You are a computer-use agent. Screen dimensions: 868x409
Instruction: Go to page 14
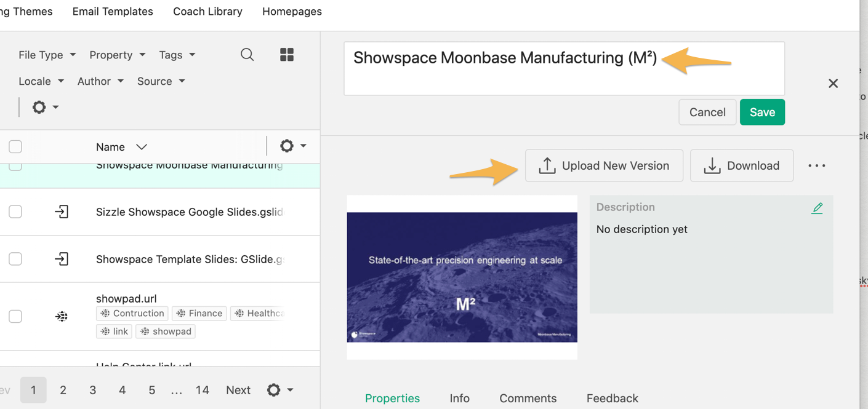click(202, 390)
